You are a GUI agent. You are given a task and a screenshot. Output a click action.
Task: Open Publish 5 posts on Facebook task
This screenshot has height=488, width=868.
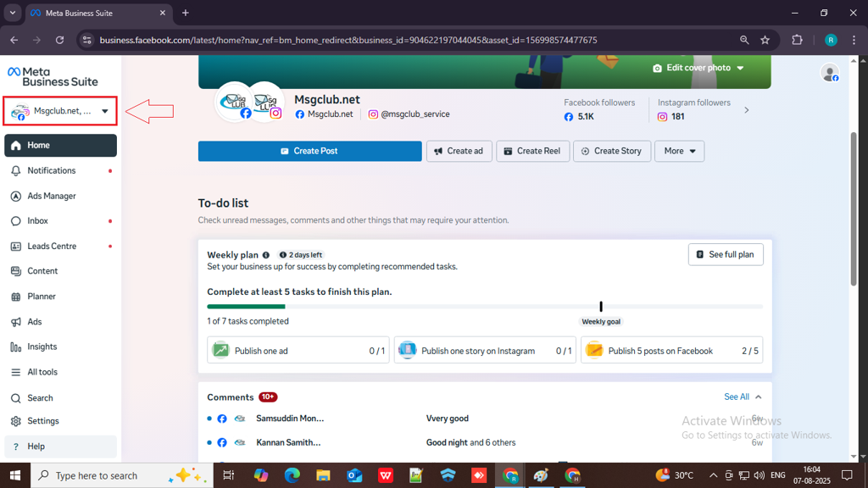click(672, 350)
